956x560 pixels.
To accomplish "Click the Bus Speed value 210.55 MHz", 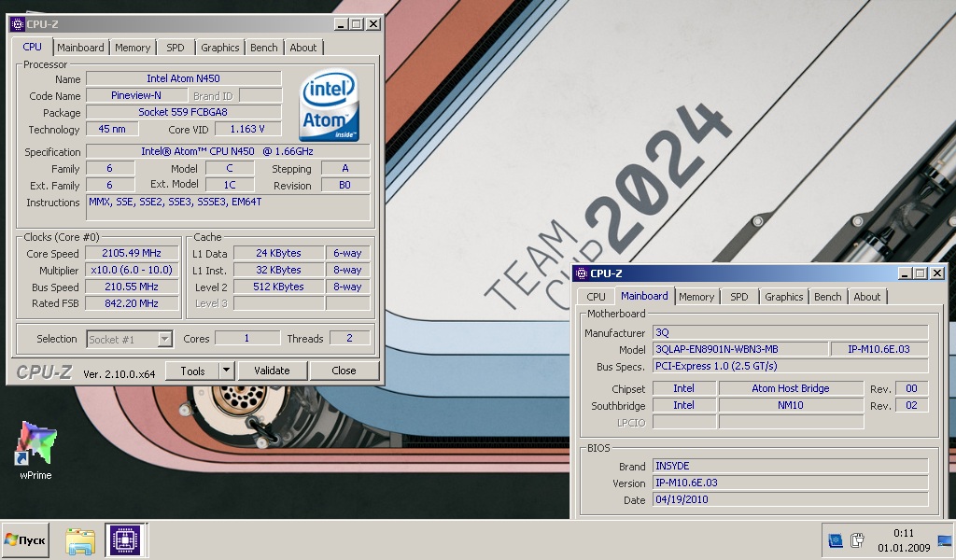I will 132,287.
